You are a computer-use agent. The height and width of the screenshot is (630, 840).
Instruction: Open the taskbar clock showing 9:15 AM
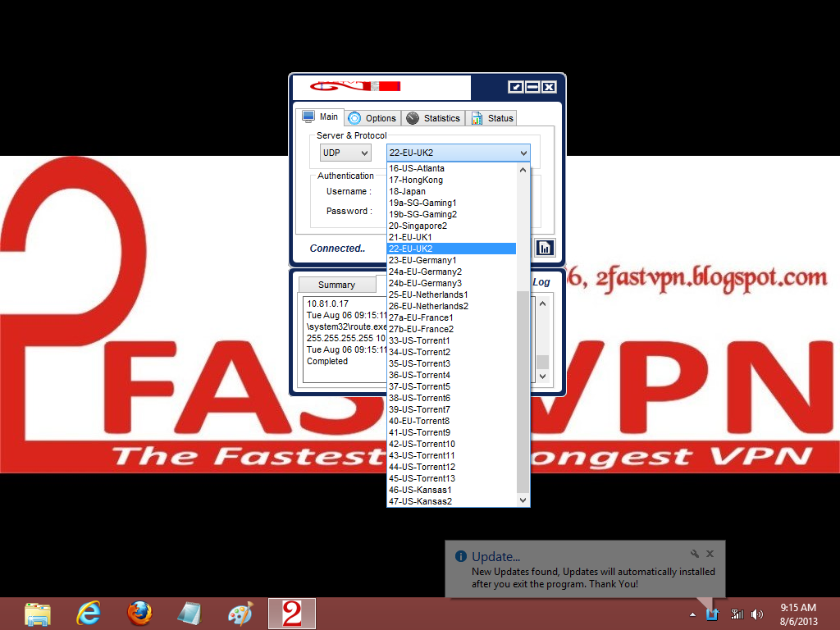pyautogui.click(x=798, y=614)
